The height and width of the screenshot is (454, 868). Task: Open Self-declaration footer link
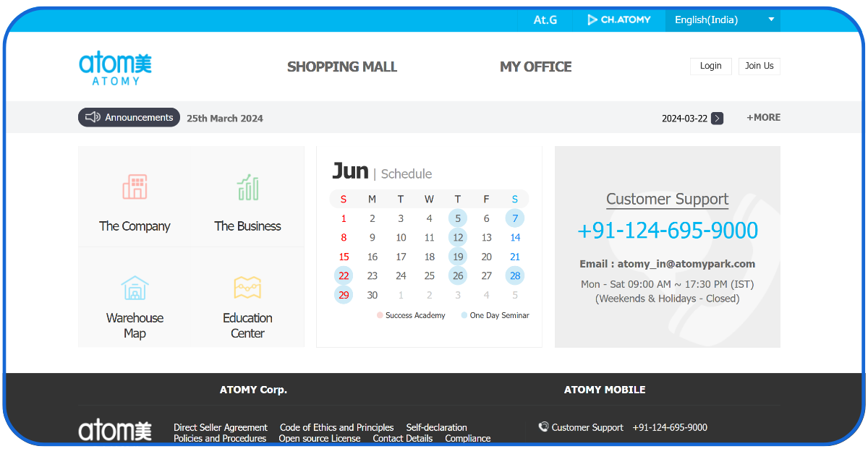[x=437, y=428]
